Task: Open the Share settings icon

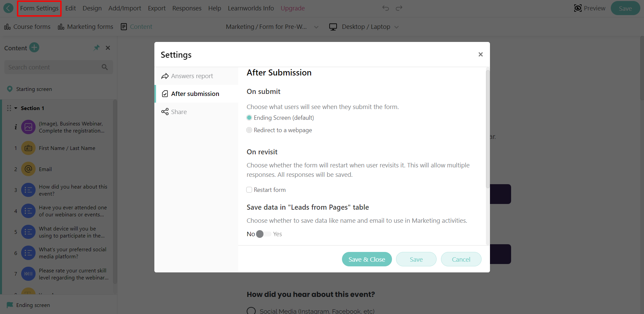Action: point(165,112)
